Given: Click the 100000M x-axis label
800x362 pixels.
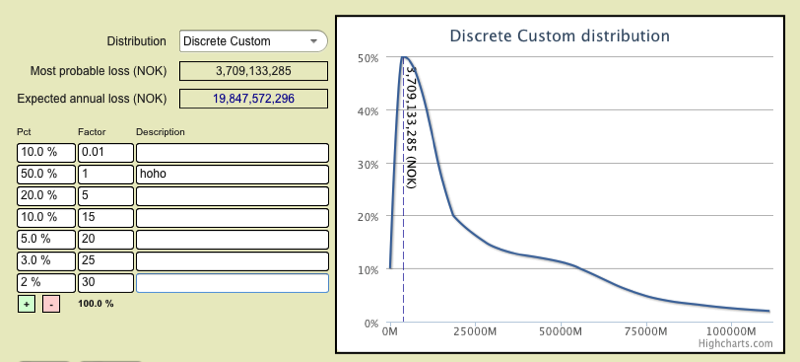Looking at the screenshot, I should (x=731, y=331).
